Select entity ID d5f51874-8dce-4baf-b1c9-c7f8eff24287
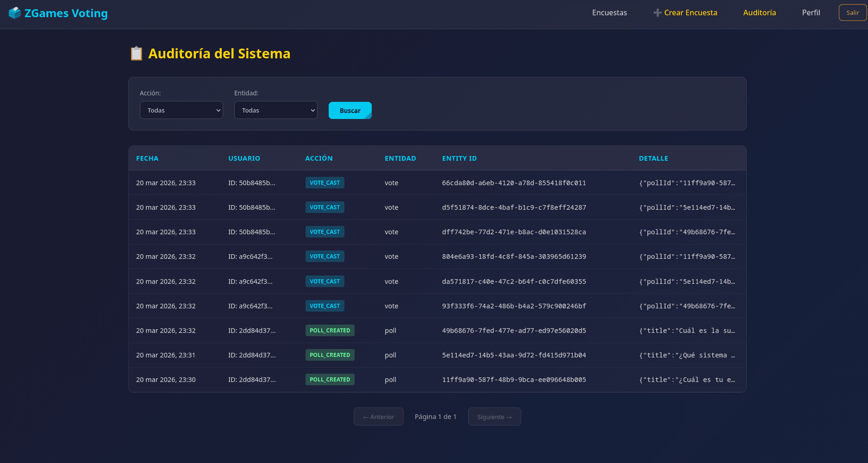Screen dimensions: 868x463 point(514,207)
